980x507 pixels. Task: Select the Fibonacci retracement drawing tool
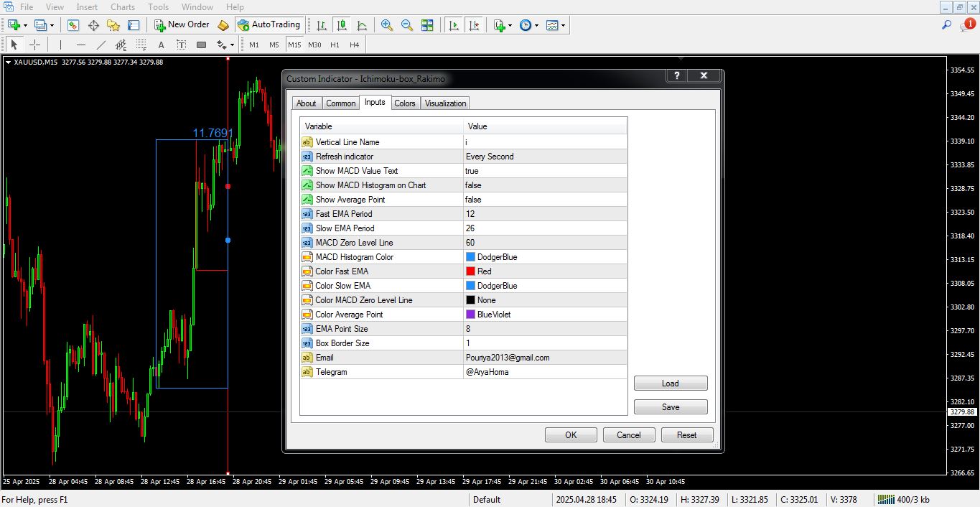point(140,45)
